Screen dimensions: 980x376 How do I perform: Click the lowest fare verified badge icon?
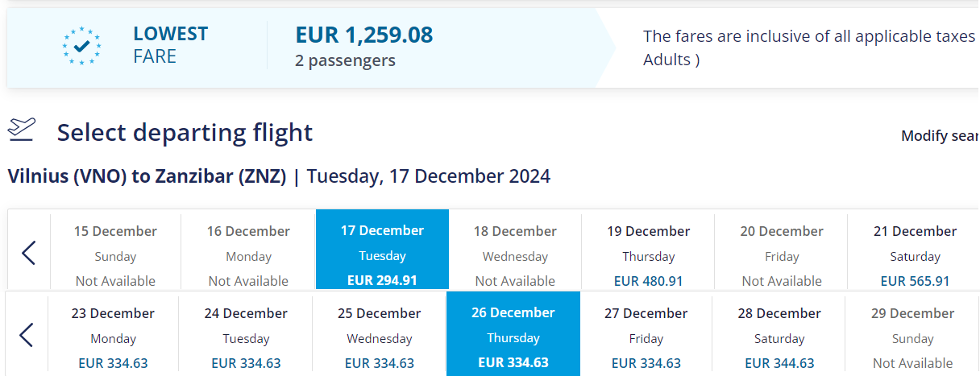pos(82,46)
